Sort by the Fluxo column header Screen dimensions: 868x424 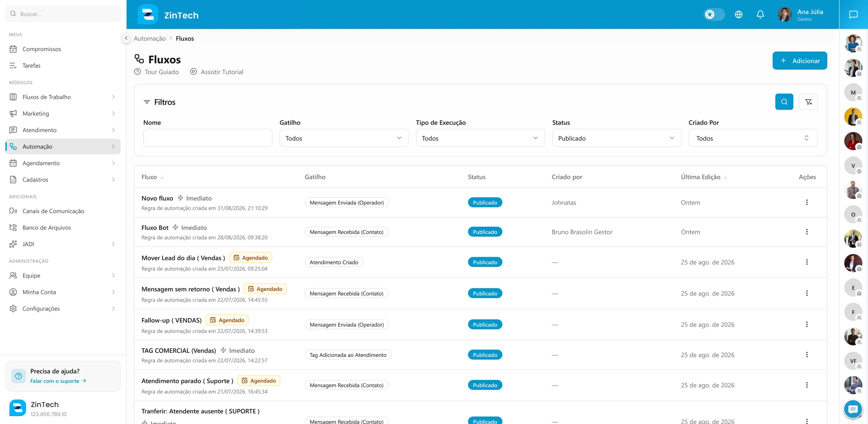click(153, 177)
